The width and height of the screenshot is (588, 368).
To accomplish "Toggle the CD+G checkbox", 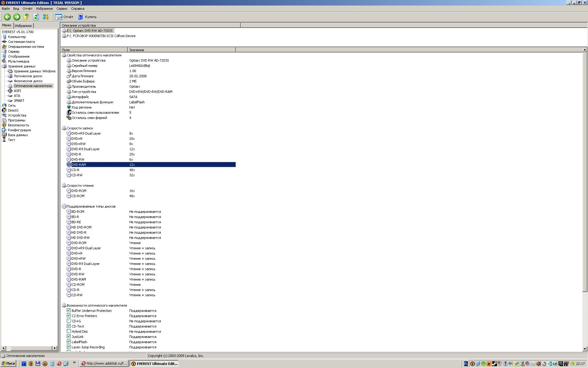I will (x=69, y=321).
